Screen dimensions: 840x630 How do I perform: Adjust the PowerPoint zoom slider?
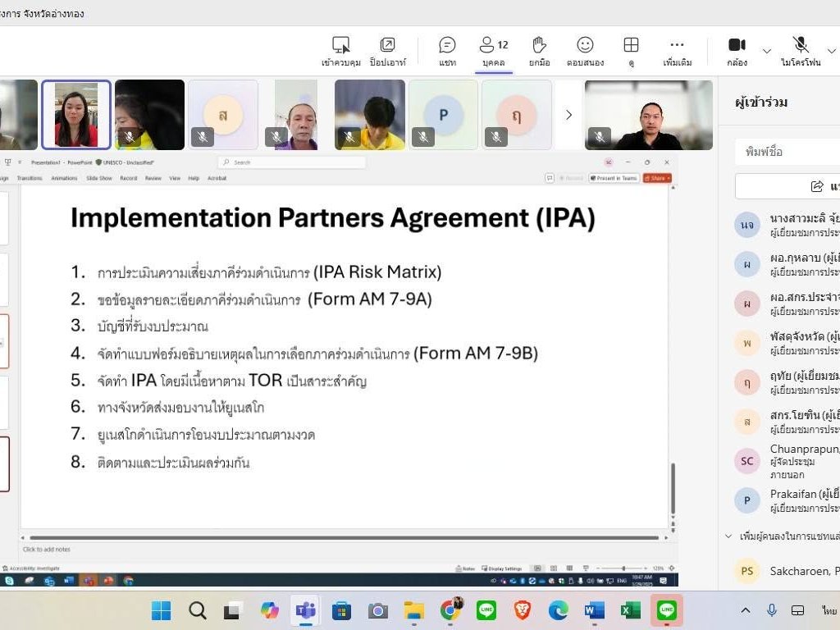(x=623, y=568)
